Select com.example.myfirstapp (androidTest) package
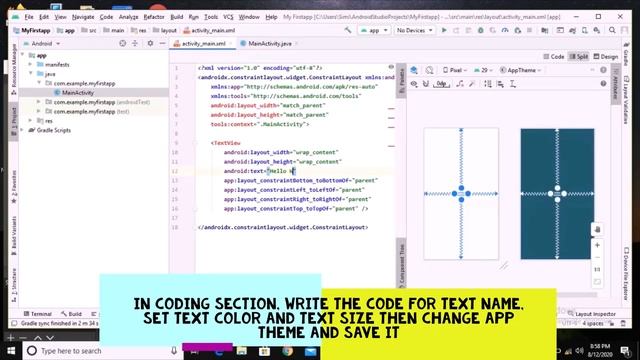 pyautogui.click(x=102, y=102)
